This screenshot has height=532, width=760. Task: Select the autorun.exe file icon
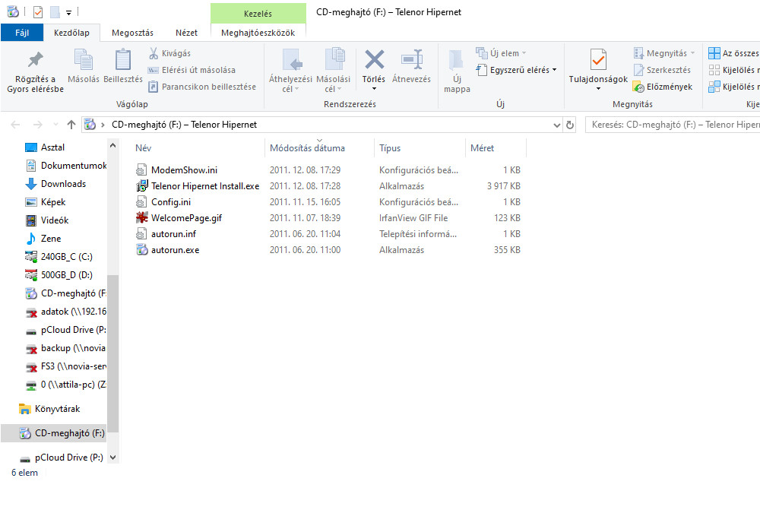[x=141, y=249]
